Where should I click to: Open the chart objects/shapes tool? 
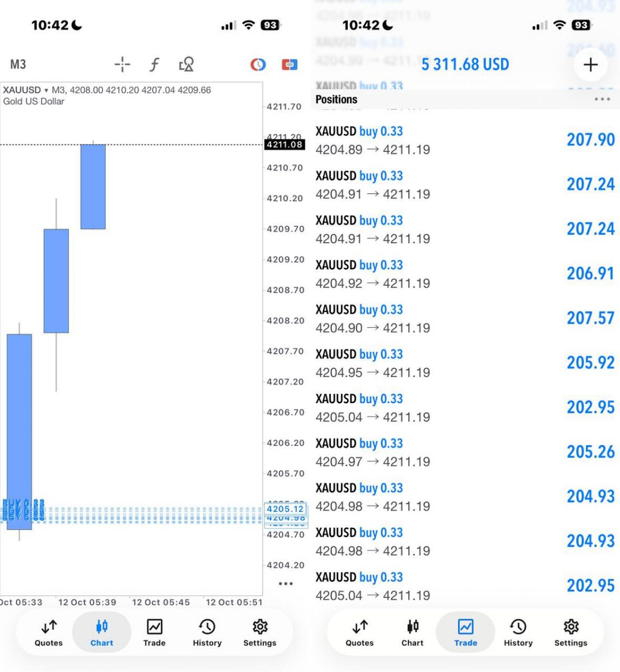tap(187, 64)
